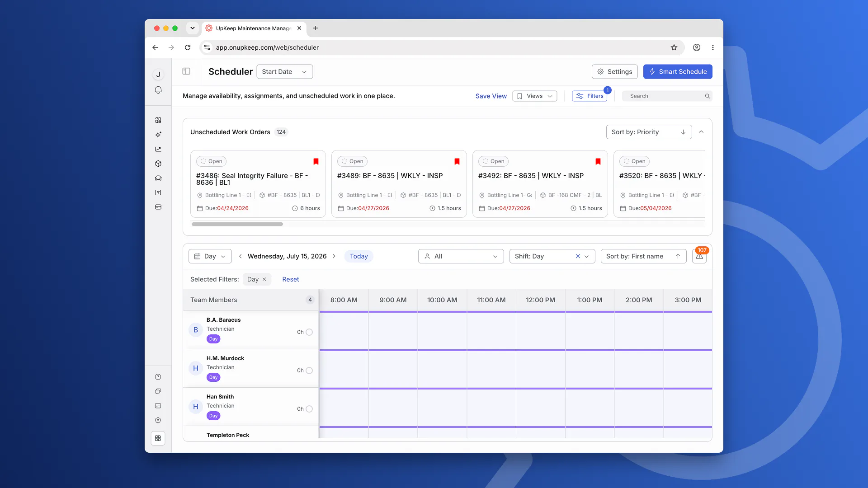Open the Sort by: Priority dropdown
Image resolution: width=868 pixels, height=488 pixels.
[649, 132]
